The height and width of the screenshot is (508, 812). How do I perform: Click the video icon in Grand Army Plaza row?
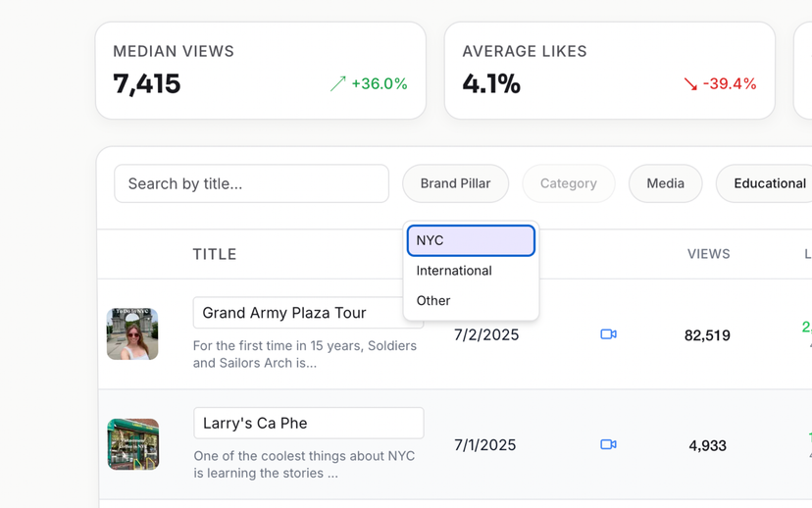608,334
